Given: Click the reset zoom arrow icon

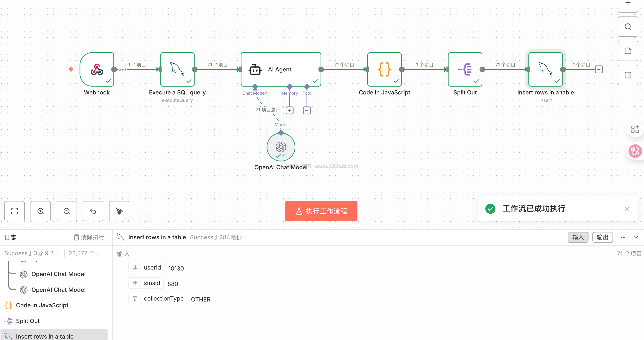Looking at the screenshot, I should 93,211.
